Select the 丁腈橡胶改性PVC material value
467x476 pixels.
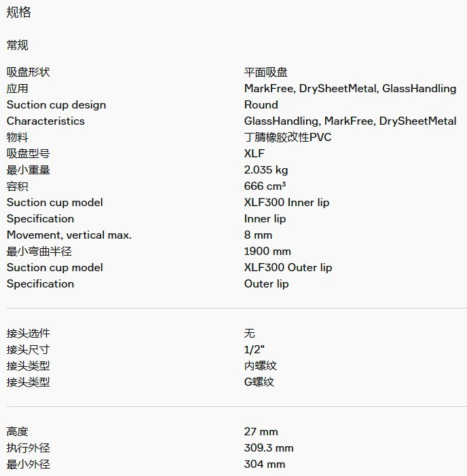point(288,137)
